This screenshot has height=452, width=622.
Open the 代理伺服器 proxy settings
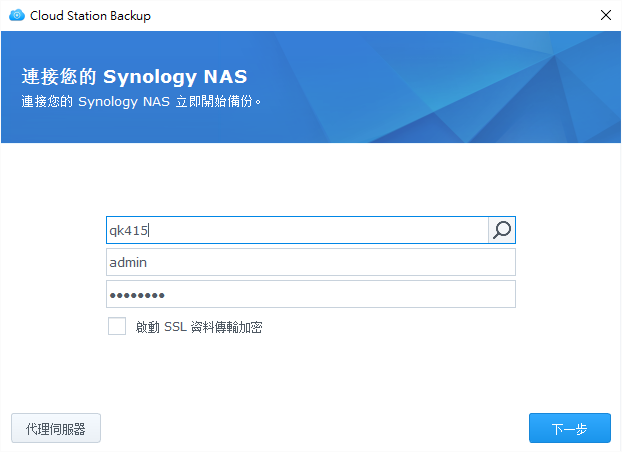[x=56, y=428]
